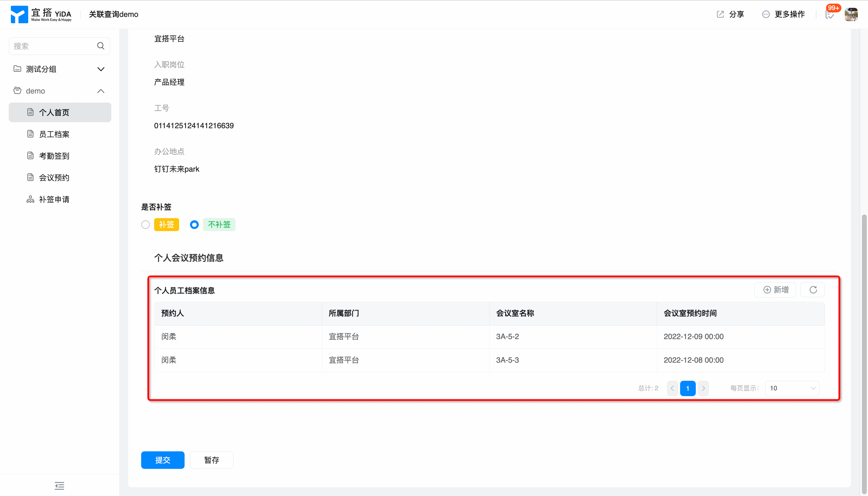Open 会议预约 in sidebar
The image size is (868, 496).
(60, 177)
